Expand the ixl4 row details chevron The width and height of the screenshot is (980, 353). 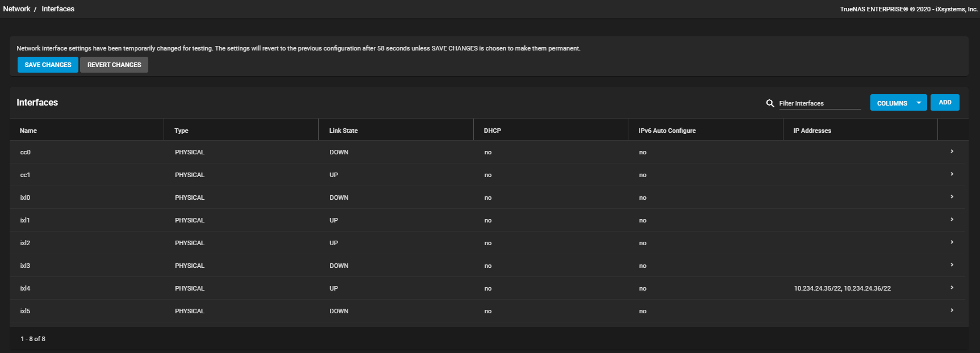pos(952,288)
